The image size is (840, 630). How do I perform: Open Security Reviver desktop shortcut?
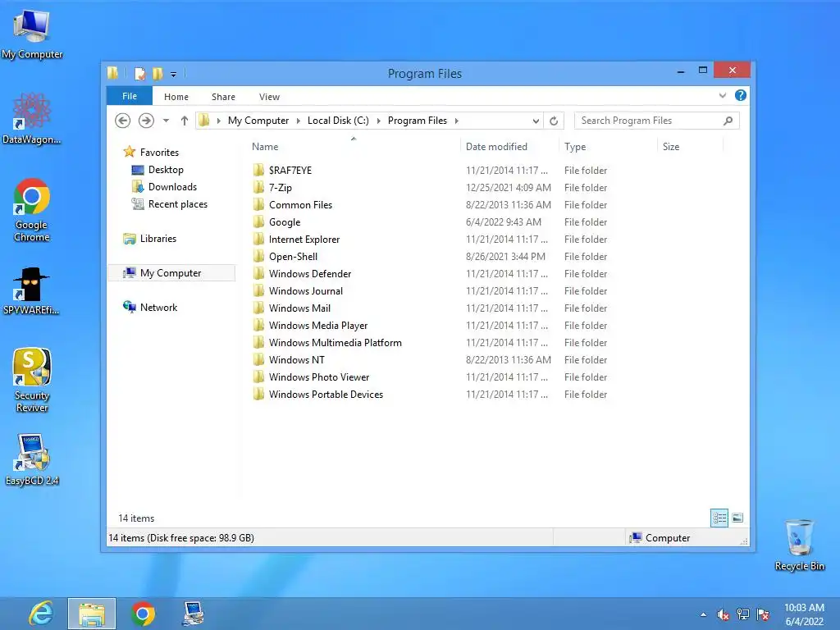coord(32,380)
